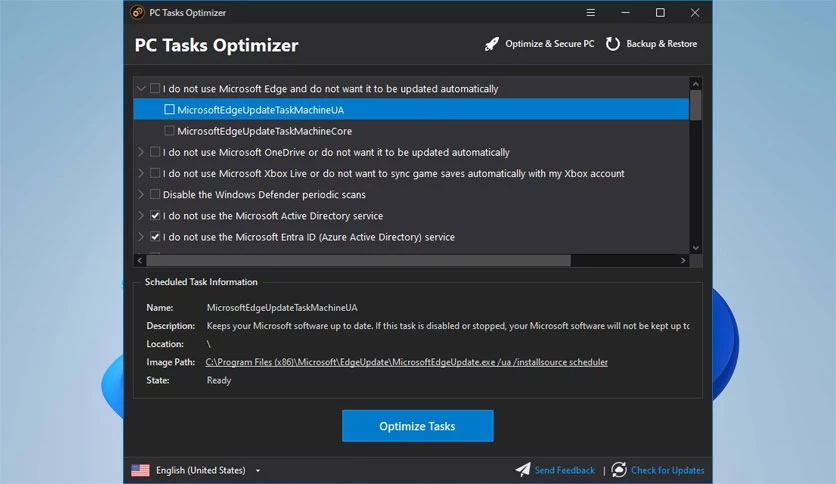This screenshot has width=836, height=484.
Task: Check the Microsoft Edge not used checkbox
Action: tap(155, 88)
